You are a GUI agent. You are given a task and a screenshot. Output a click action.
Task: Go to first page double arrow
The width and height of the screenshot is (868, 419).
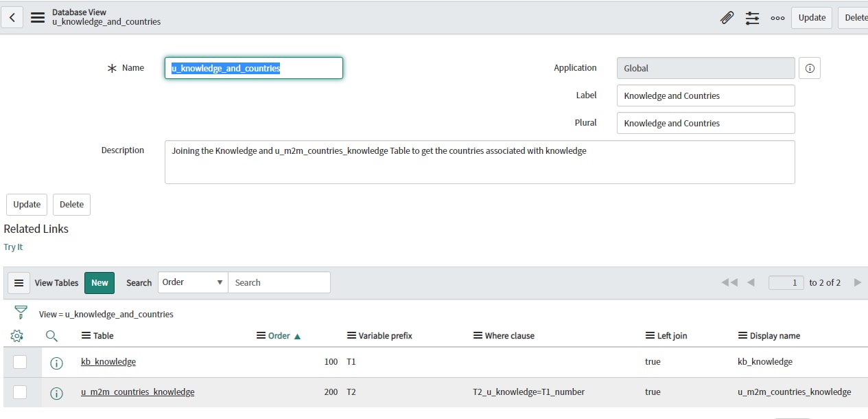(x=729, y=282)
